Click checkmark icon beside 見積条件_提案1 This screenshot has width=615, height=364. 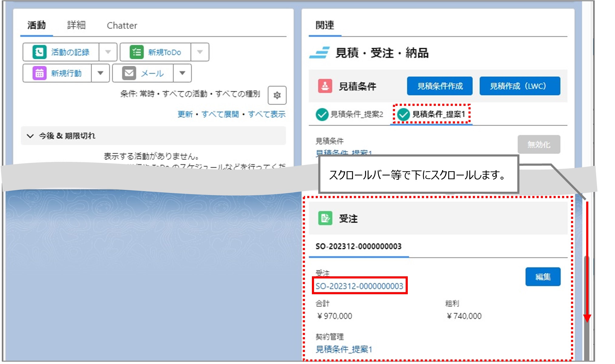tap(404, 114)
